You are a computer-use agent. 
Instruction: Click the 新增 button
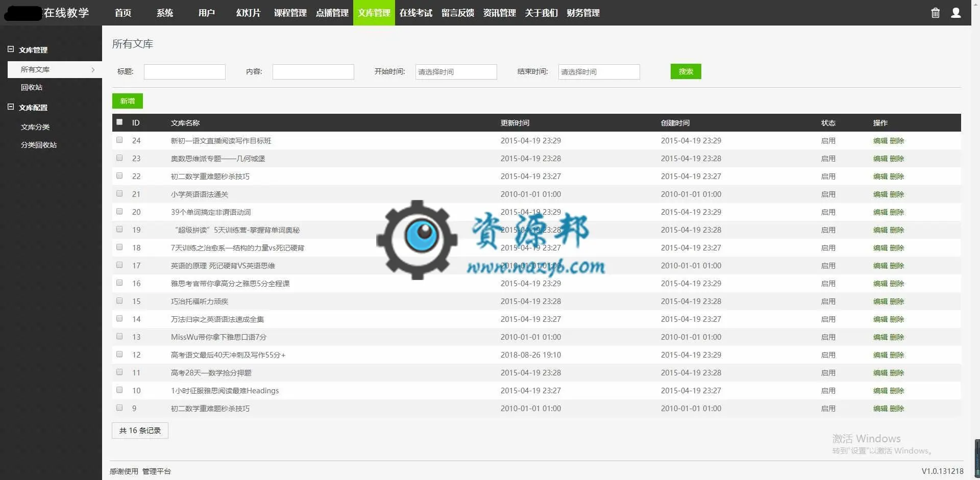tap(128, 101)
